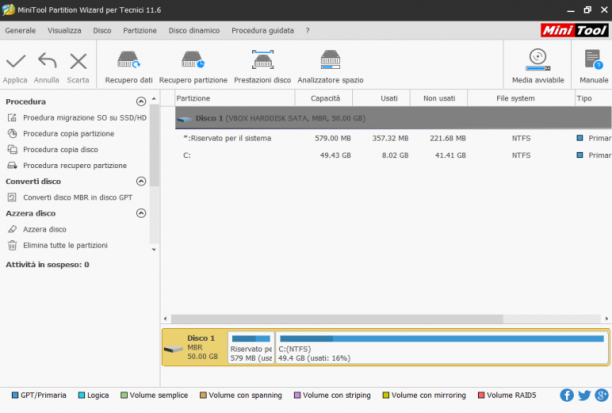Select the Disco 1 VBOX HARDDISK row
The image size is (612, 413).
point(393,118)
